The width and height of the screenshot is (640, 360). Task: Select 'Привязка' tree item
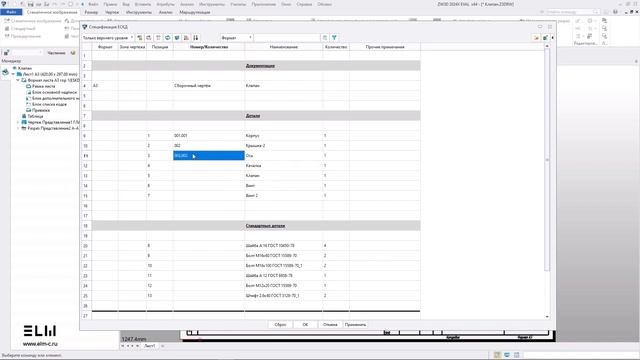click(x=41, y=110)
